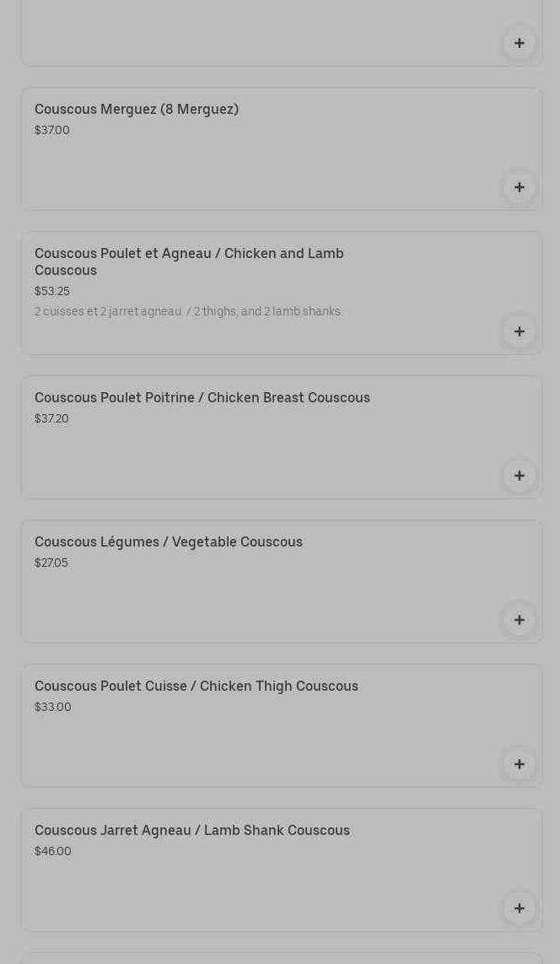Open Couscous Poulet et Agneau item title
The image size is (560, 964).
tap(189, 262)
